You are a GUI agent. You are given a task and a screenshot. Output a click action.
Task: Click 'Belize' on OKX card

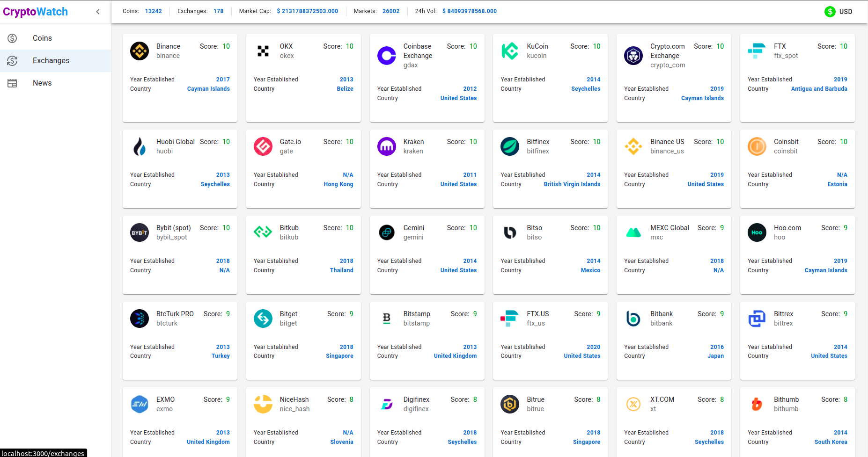click(x=345, y=89)
